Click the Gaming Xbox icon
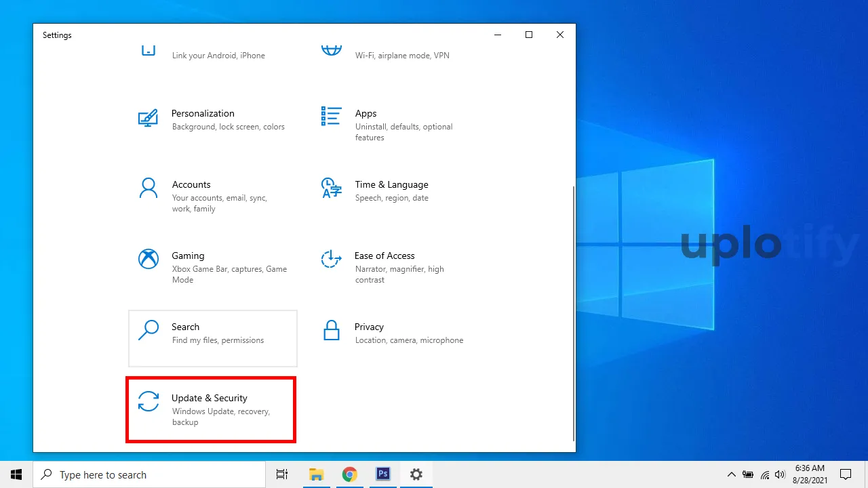The height and width of the screenshot is (488, 868). [x=149, y=259]
